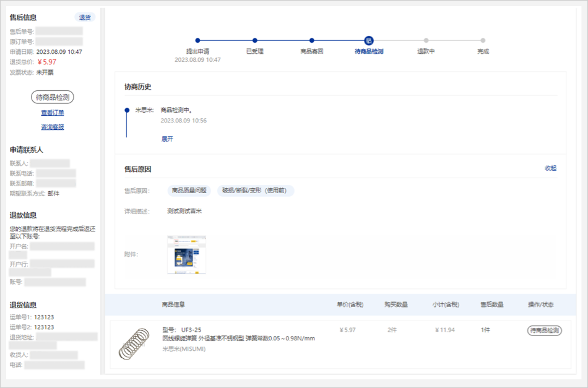Viewport: 588px width, 388px height.
Task: Select the 商品质量问题 reason tag
Action: pos(189,191)
